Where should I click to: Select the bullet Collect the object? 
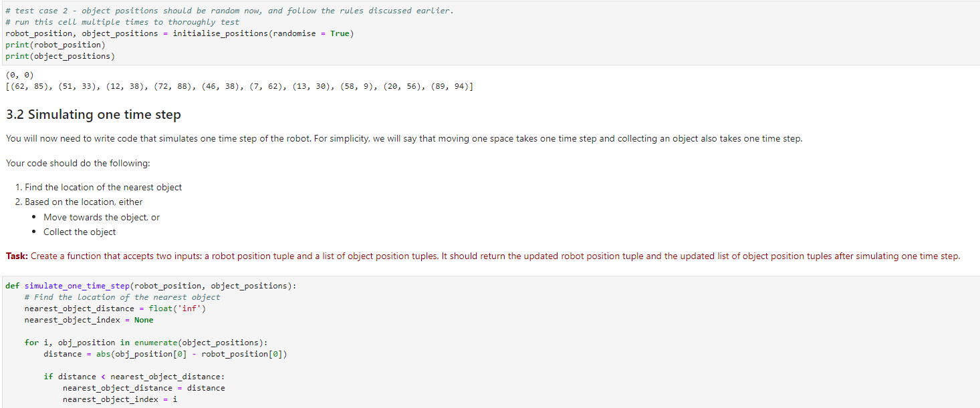click(80, 232)
